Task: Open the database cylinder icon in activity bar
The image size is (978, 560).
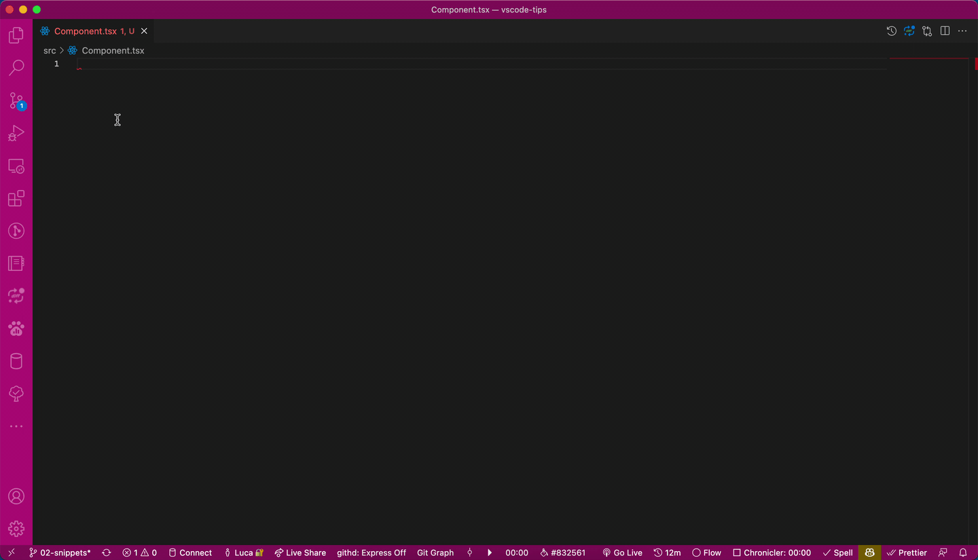Action: point(16,361)
